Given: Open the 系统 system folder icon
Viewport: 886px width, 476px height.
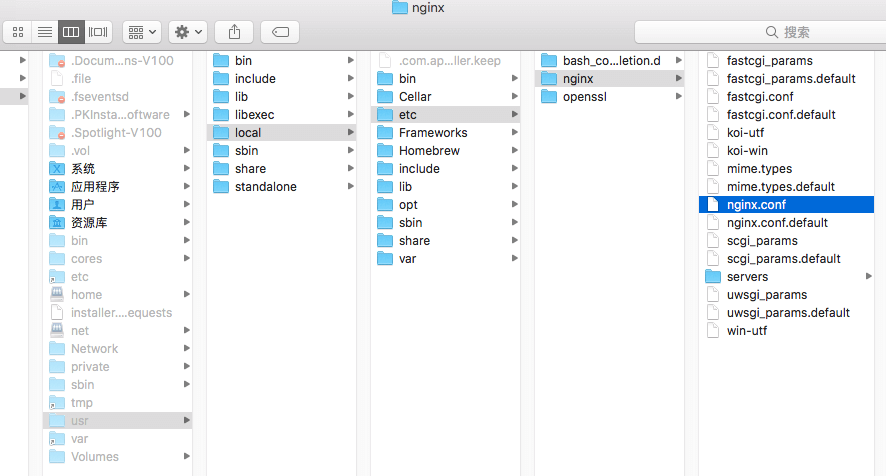Looking at the screenshot, I should click(57, 168).
